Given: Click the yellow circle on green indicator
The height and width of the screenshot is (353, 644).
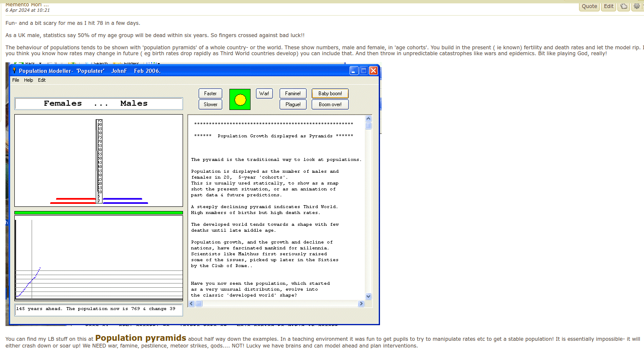Looking at the screenshot, I should tap(240, 99).
